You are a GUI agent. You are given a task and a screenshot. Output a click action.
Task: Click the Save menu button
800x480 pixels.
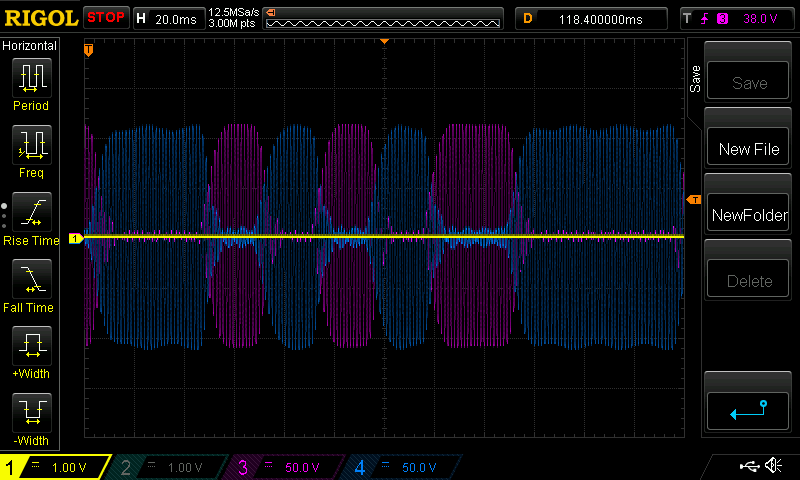tap(748, 81)
